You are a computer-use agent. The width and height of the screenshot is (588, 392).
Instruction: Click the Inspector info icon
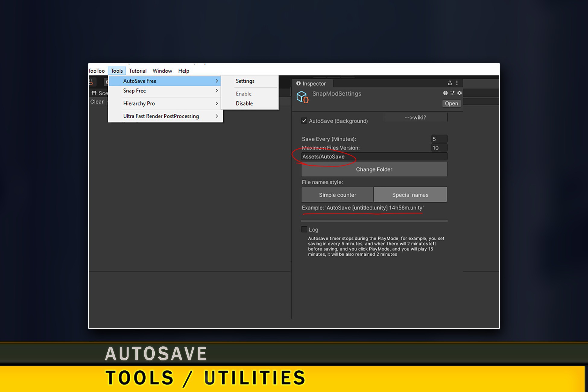(x=298, y=84)
